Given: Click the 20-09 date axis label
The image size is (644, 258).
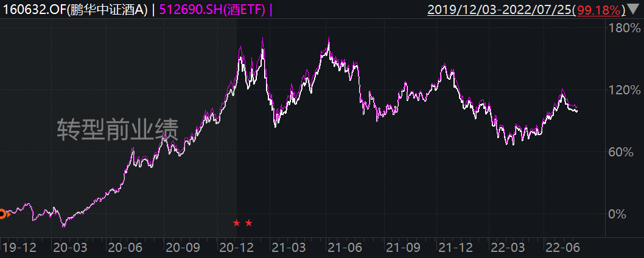Looking at the screenshot, I should click(183, 247).
